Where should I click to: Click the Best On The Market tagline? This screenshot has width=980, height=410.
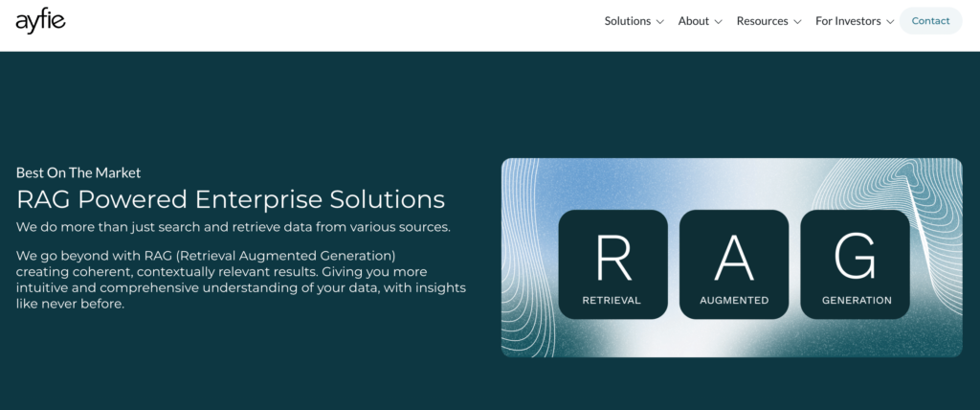pyautogui.click(x=78, y=172)
